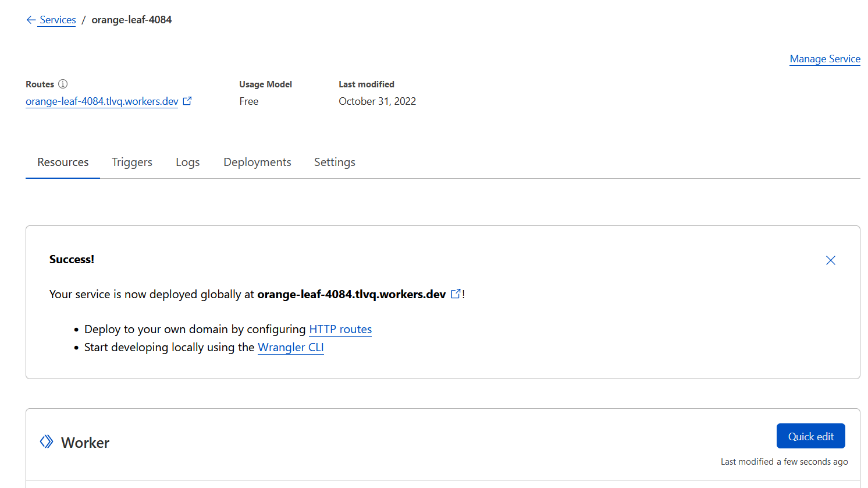
Task: Switch to the Triggers tab
Action: click(131, 162)
